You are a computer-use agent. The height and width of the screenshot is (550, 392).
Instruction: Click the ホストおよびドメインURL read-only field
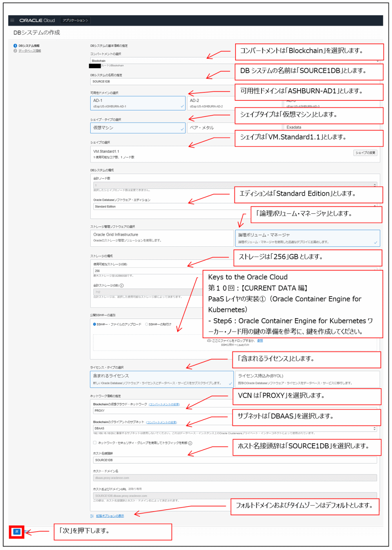[235, 496]
